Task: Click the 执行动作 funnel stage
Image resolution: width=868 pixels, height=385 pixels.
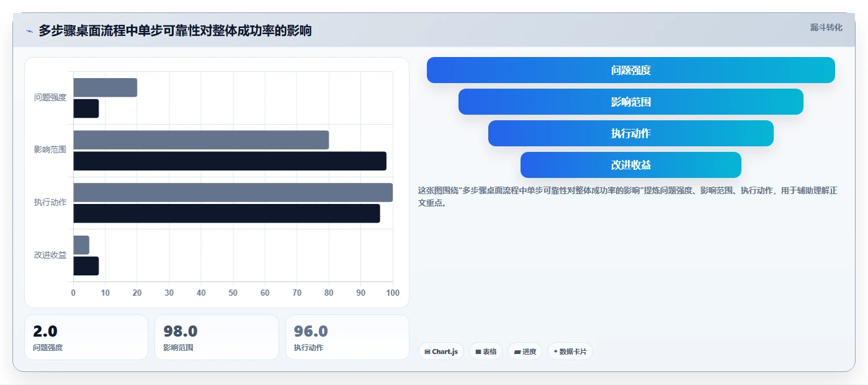Action: point(631,133)
